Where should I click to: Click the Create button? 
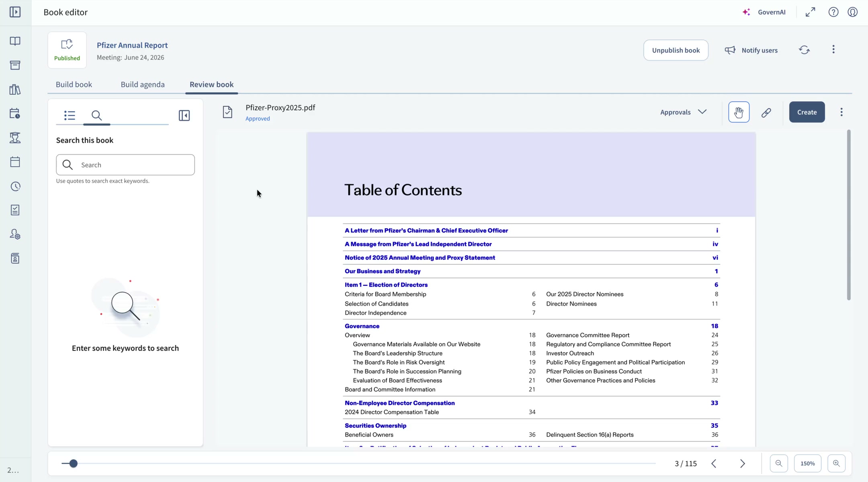(807, 112)
